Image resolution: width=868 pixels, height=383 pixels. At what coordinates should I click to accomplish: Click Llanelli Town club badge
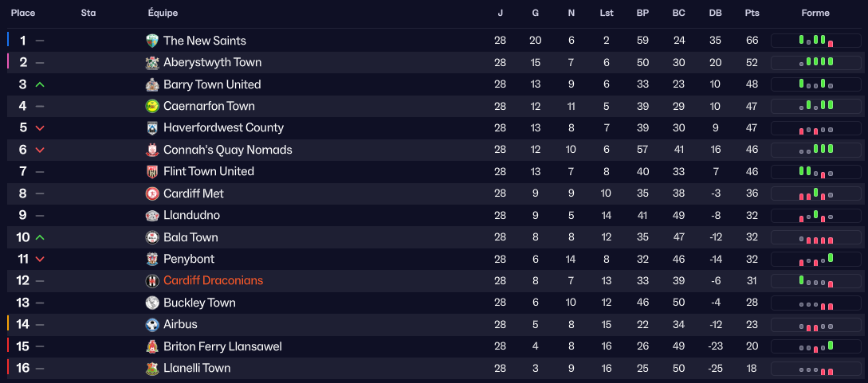pos(152,368)
